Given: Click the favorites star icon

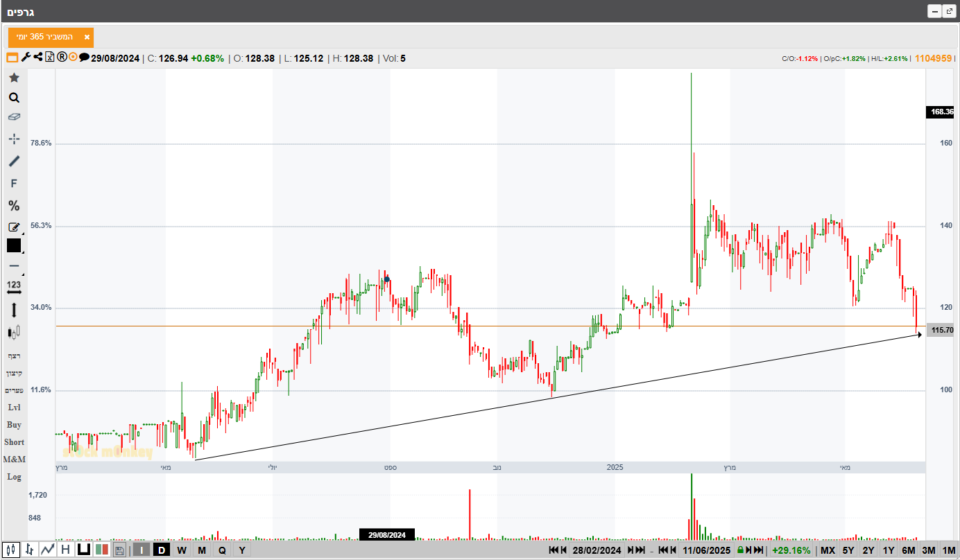Looking at the screenshot, I should pyautogui.click(x=14, y=78).
